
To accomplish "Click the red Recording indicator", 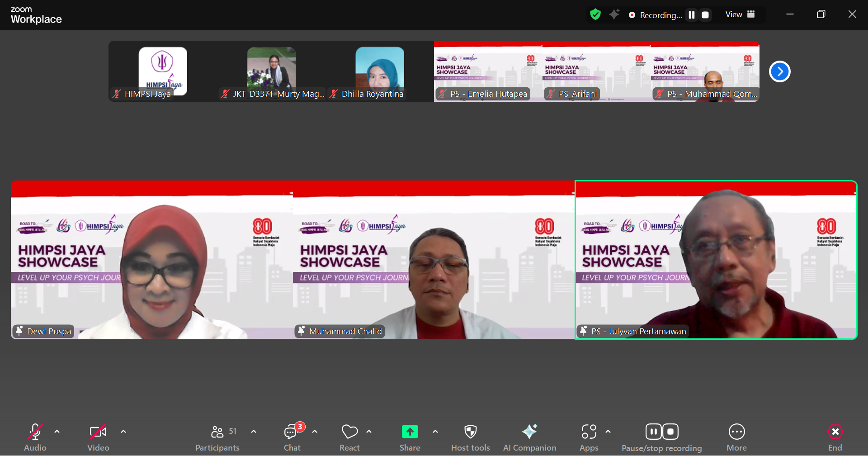I will click(655, 15).
